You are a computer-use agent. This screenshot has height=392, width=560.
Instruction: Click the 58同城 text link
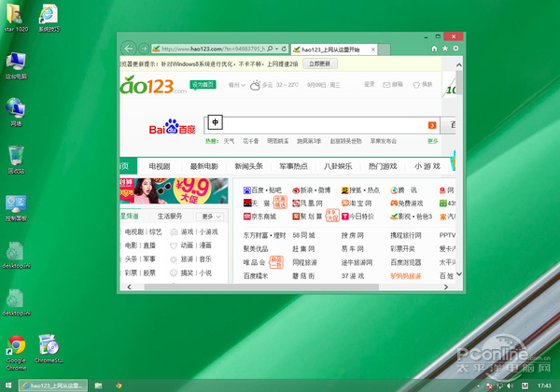303,235
